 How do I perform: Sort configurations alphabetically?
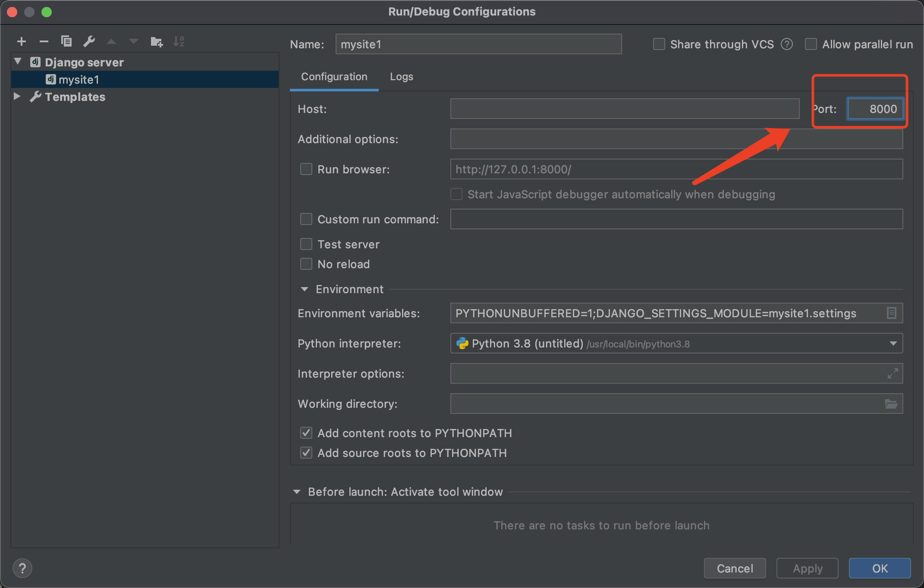pos(179,41)
